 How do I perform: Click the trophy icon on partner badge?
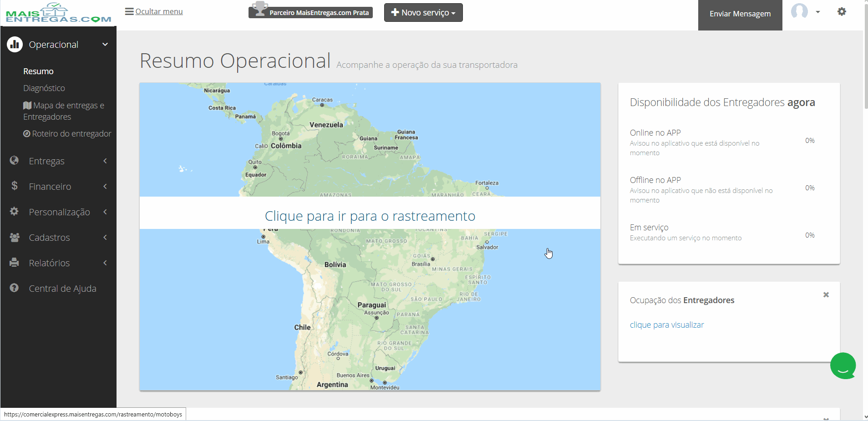pyautogui.click(x=259, y=9)
